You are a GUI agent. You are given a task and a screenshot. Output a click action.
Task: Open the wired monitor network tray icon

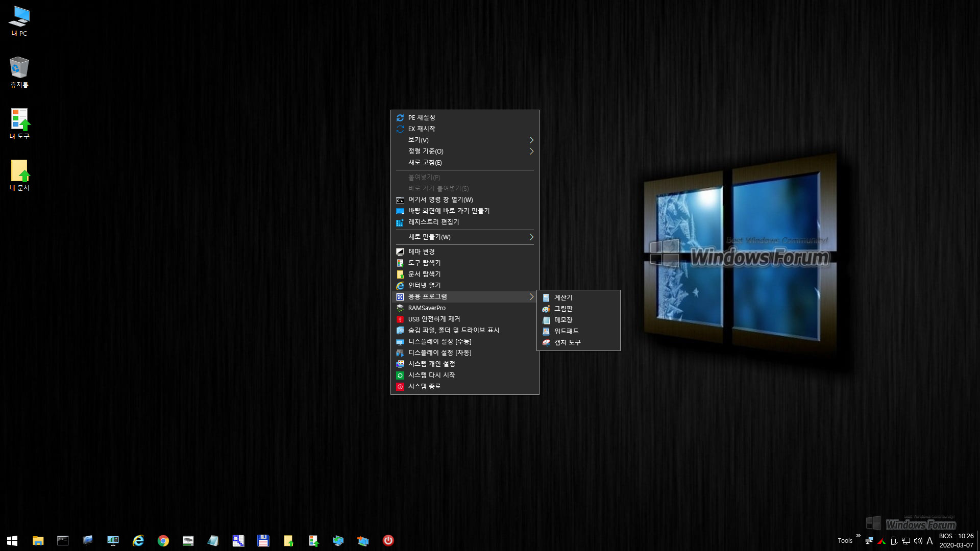coord(906,541)
